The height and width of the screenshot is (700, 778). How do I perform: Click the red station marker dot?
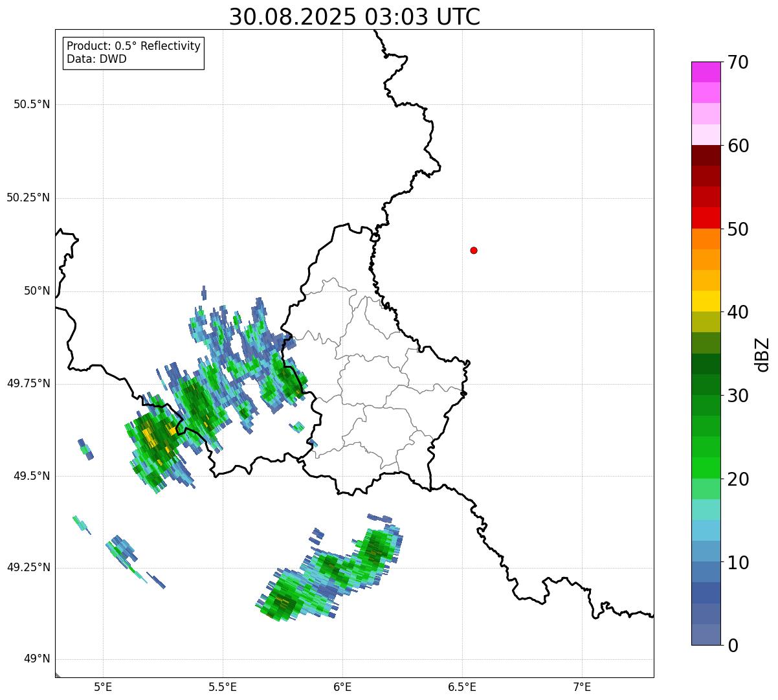coord(474,250)
